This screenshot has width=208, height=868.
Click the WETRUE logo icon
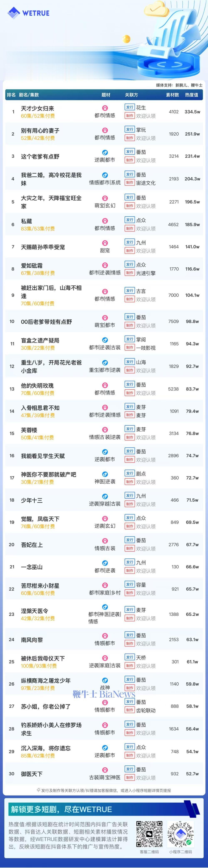point(14,13)
